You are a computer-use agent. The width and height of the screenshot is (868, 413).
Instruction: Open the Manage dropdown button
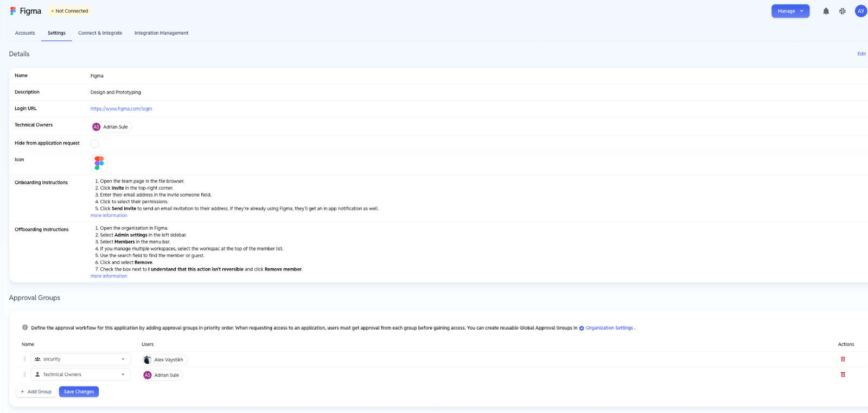tap(790, 11)
